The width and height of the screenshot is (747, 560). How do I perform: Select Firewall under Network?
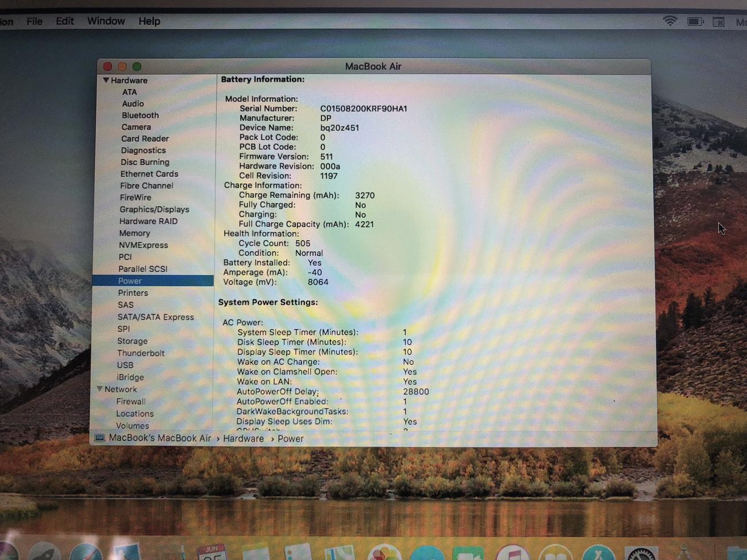coord(131,401)
